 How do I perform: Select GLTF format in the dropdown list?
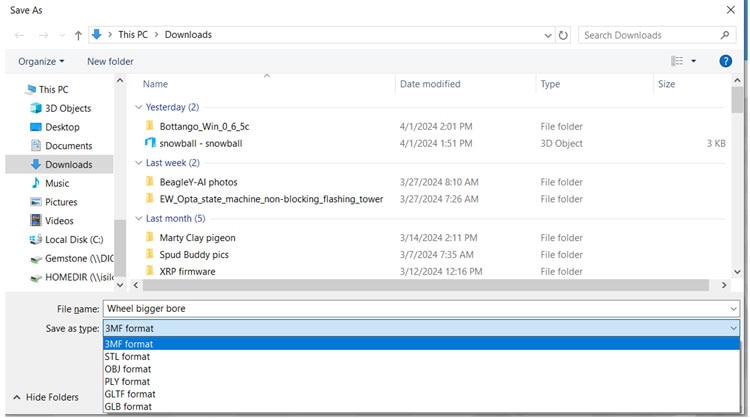[x=129, y=394]
